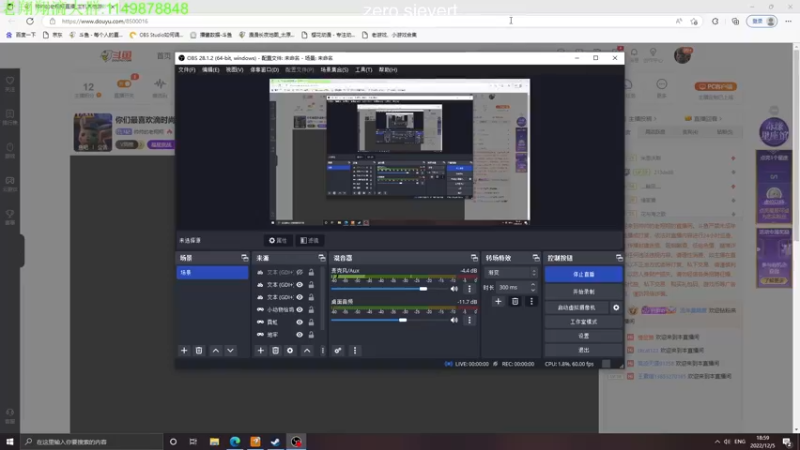Click 开始录制 to start recording
This screenshot has width=800, height=450.
tap(584, 292)
